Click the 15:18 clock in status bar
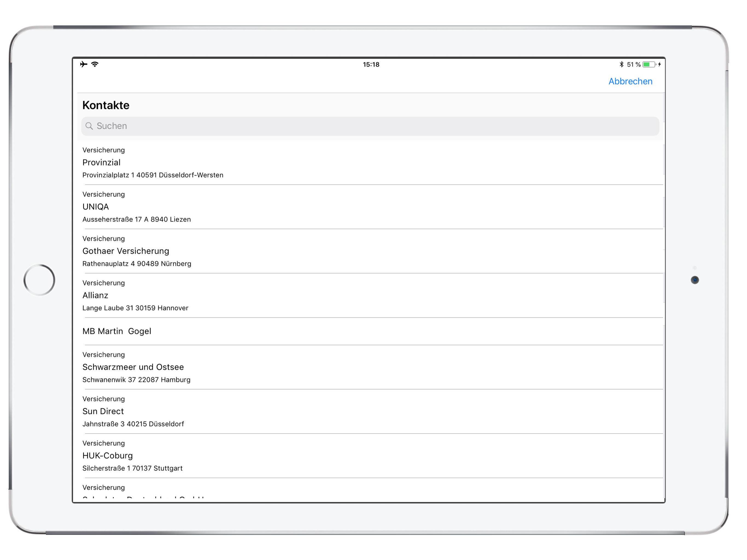747x560 pixels. tap(371, 64)
